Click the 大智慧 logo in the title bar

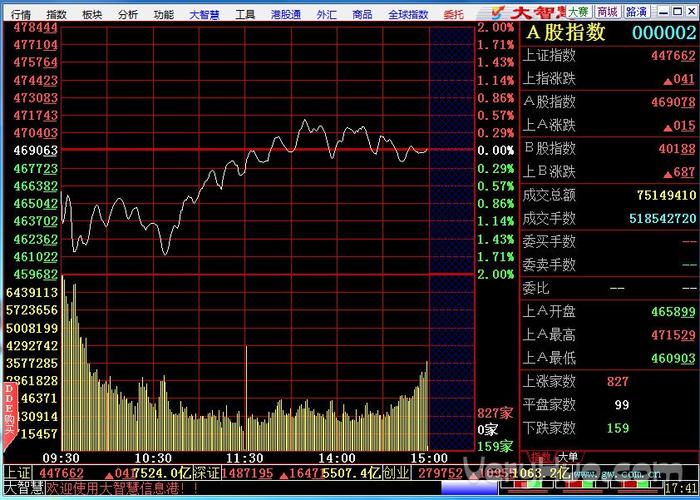tap(528, 12)
